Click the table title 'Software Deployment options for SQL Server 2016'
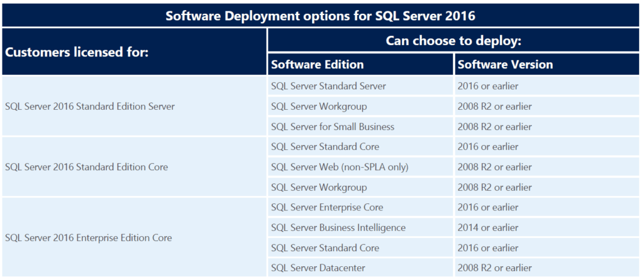 (321, 15)
